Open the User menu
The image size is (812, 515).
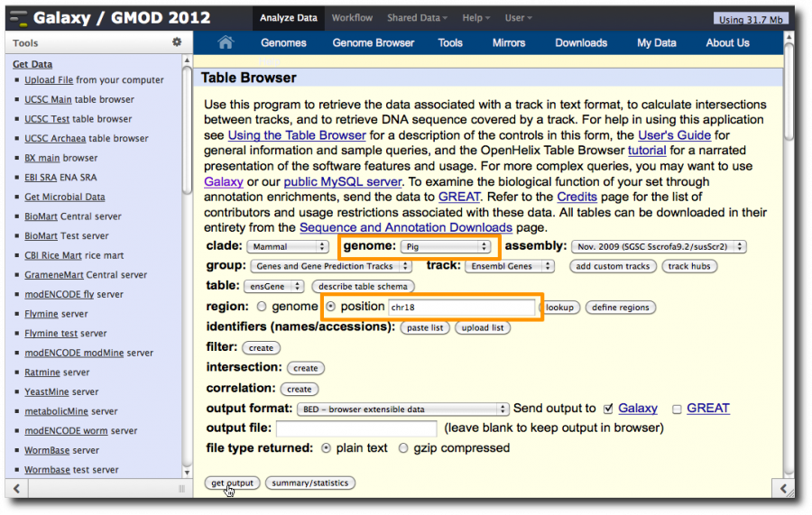tap(519, 18)
